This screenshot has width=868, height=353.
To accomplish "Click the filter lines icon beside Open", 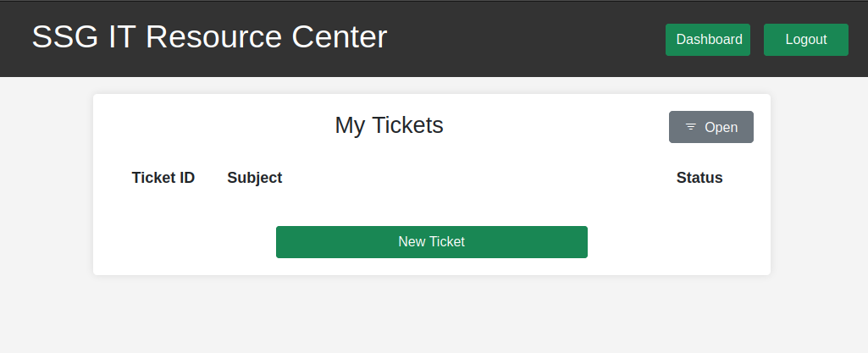I will pyautogui.click(x=691, y=127).
